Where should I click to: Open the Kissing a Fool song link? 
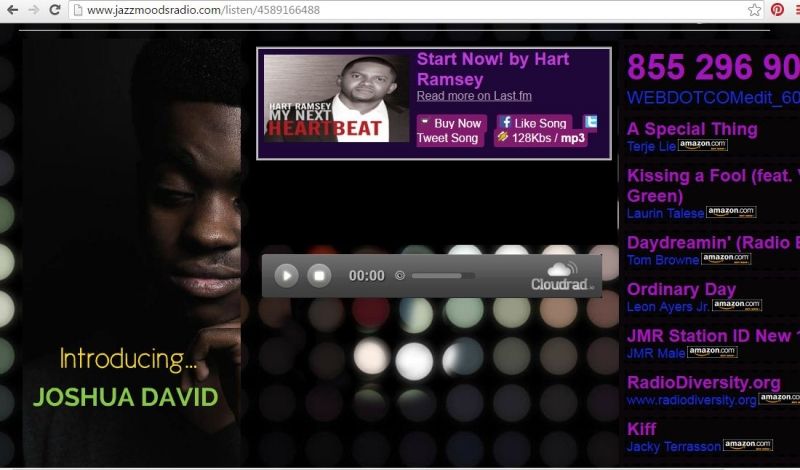[713, 186]
